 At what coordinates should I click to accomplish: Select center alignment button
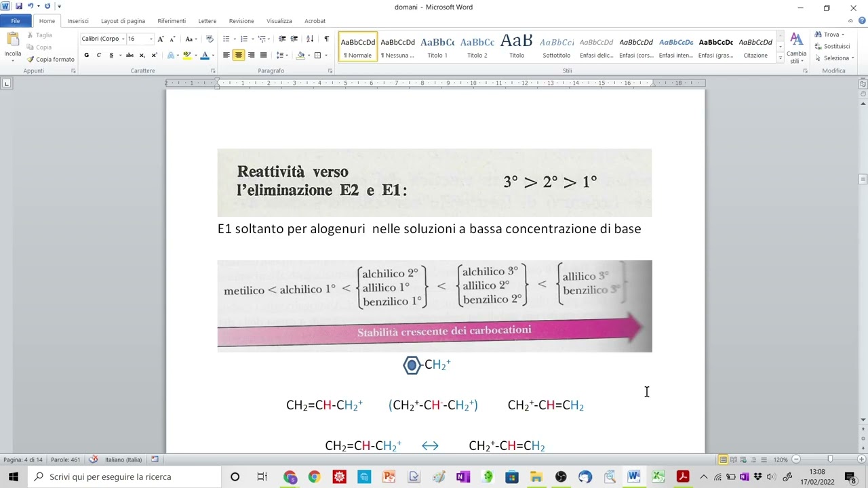click(x=239, y=55)
